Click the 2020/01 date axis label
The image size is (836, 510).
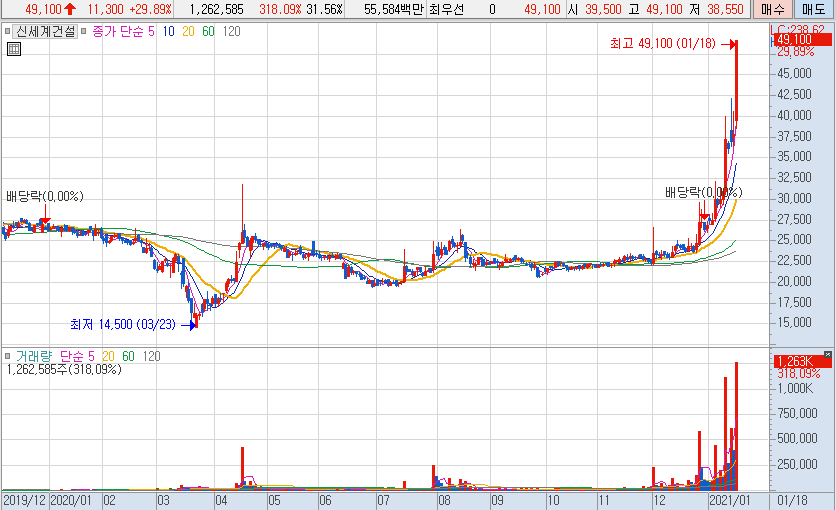[71, 501]
